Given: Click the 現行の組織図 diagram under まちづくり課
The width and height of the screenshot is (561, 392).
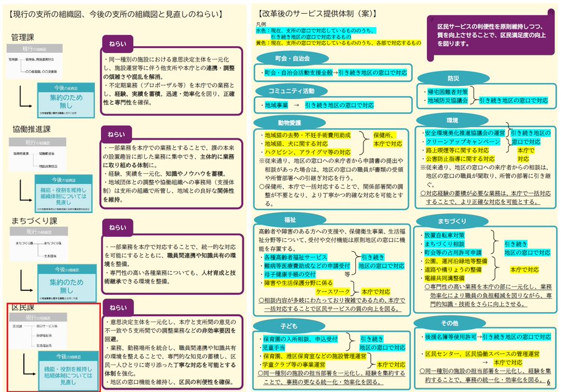Looking at the screenshot, I should click(39, 244).
